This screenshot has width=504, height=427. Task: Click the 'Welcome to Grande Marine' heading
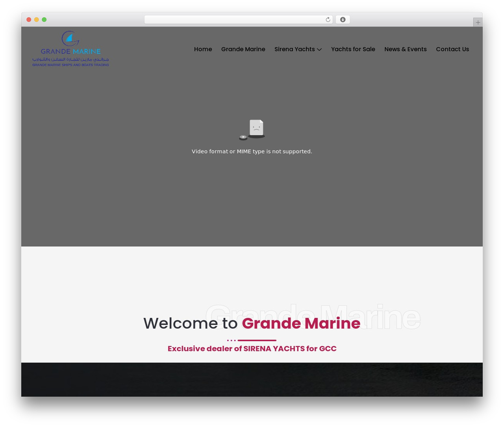coord(252,323)
